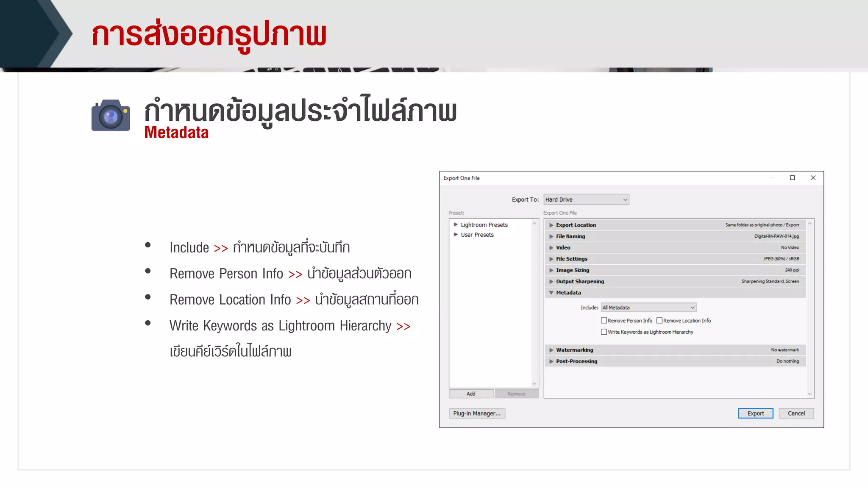The height and width of the screenshot is (488, 868).
Task: Click export settings panel scroll-up arrow
Action: coord(810,223)
